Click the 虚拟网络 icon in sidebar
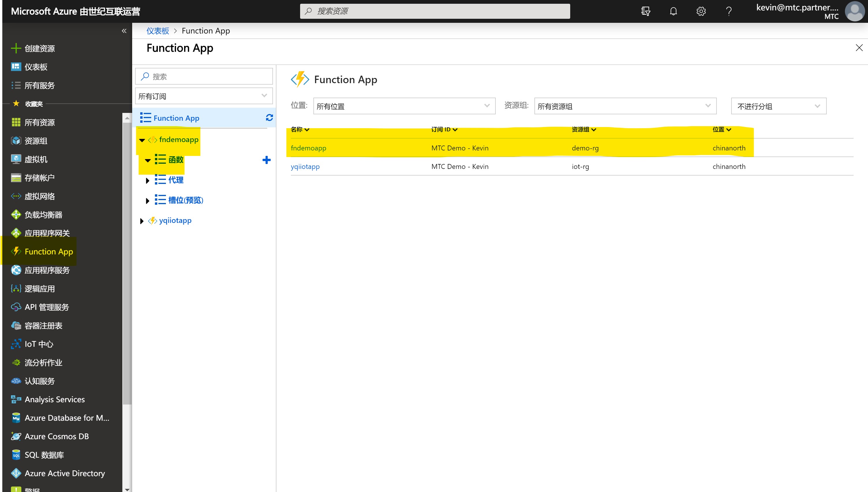Viewport: 868px width, 492px height. coord(16,196)
